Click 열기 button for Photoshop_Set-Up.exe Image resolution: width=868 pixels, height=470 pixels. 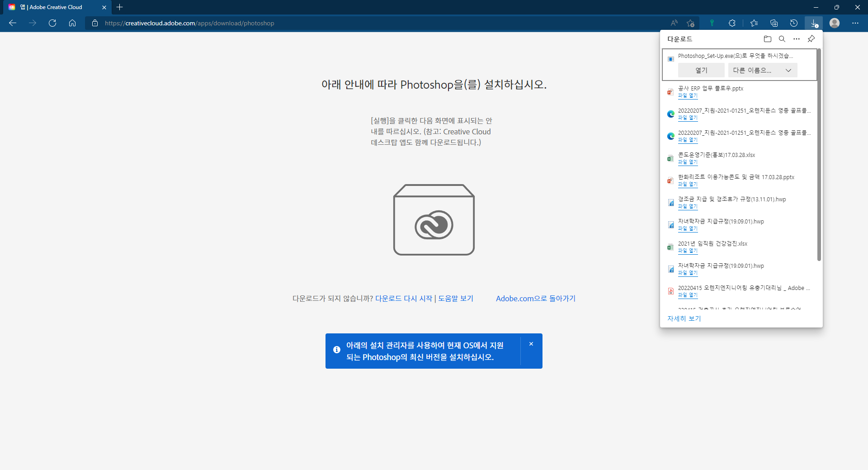701,71
